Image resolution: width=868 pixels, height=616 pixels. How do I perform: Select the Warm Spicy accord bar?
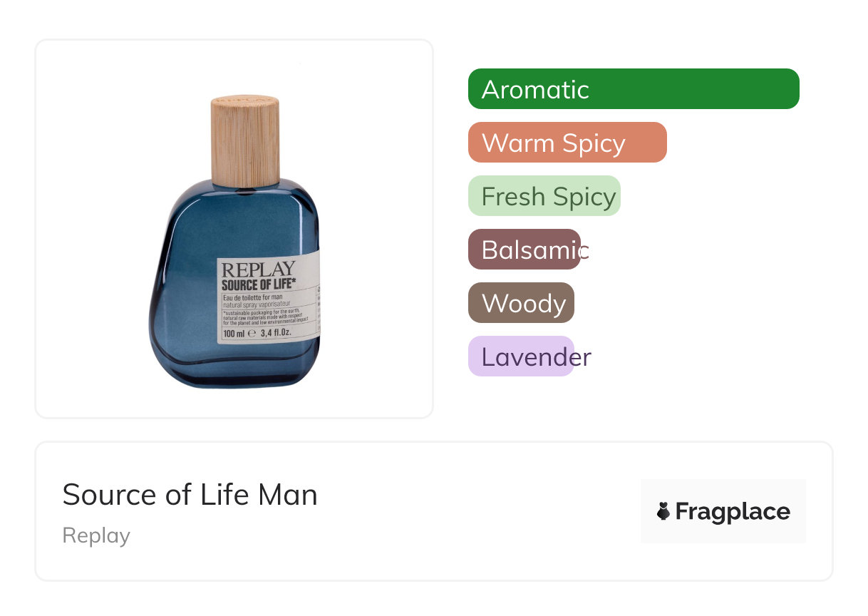pyautogui.click(x=567, y=143)
